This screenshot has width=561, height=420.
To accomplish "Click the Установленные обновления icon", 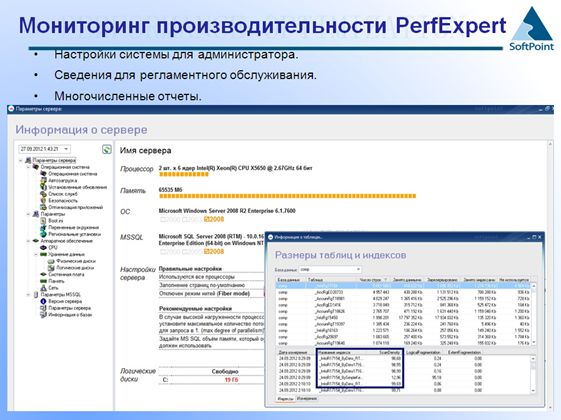I will [x=43, y=187].
